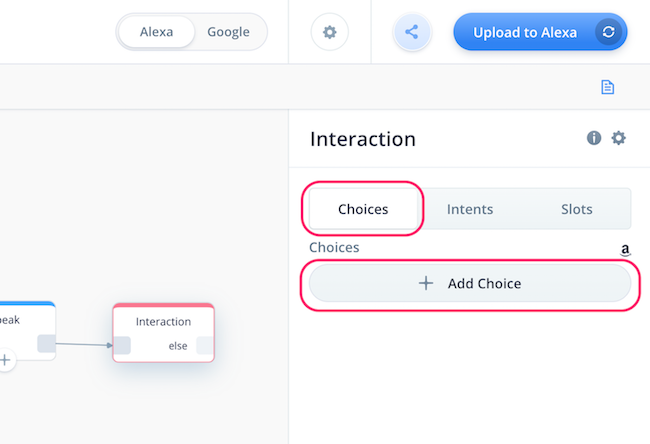Click the plus icon under Speak block
Screen dimensions: 650x444
[5, 360]
